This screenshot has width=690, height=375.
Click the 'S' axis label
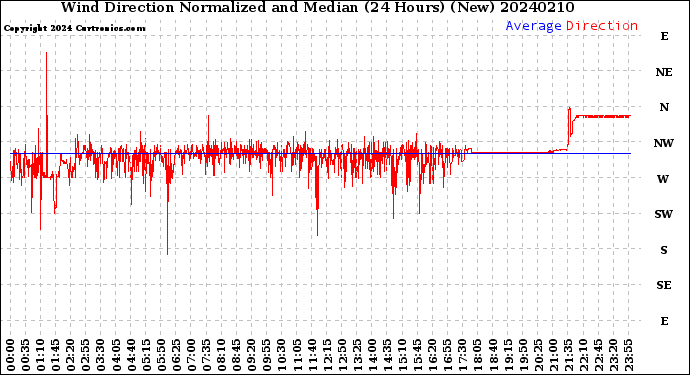tap(664, 250)
